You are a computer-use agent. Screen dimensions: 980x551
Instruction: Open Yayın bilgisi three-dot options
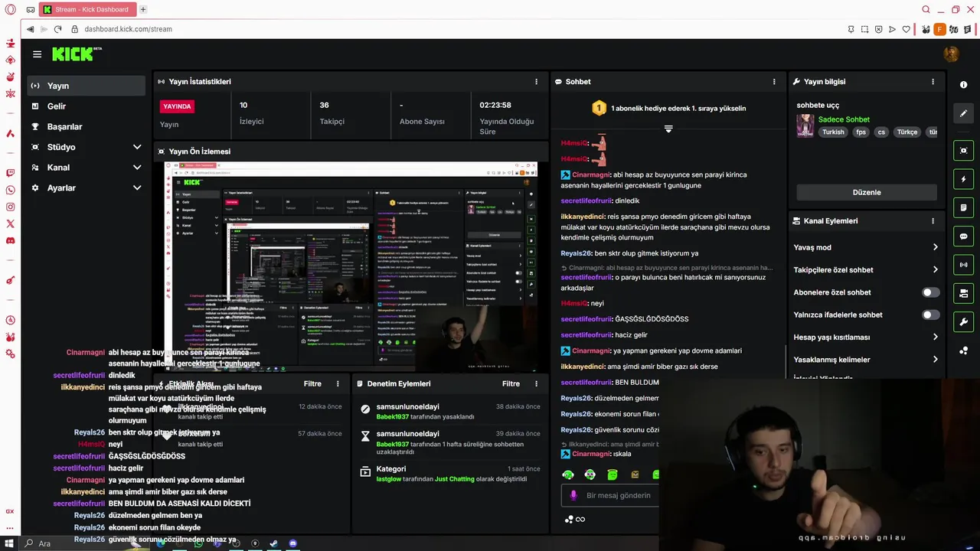coord(933,81)
